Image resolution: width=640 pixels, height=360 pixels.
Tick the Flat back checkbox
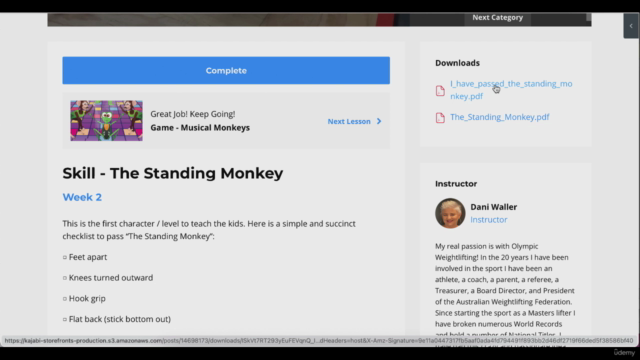[65, 319]
